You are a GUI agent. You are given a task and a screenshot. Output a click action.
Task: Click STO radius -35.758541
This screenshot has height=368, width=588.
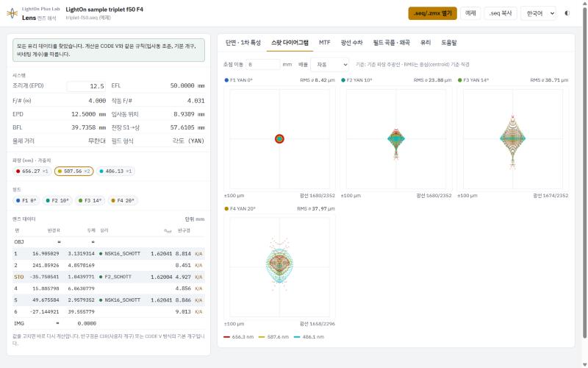point(44,277)
